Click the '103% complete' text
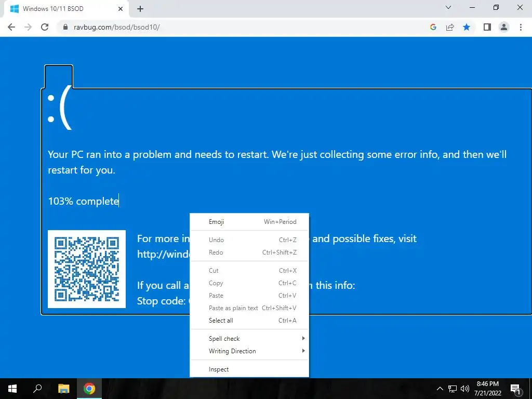Screen dimensions: 532x399 click(x=84, y=201)
